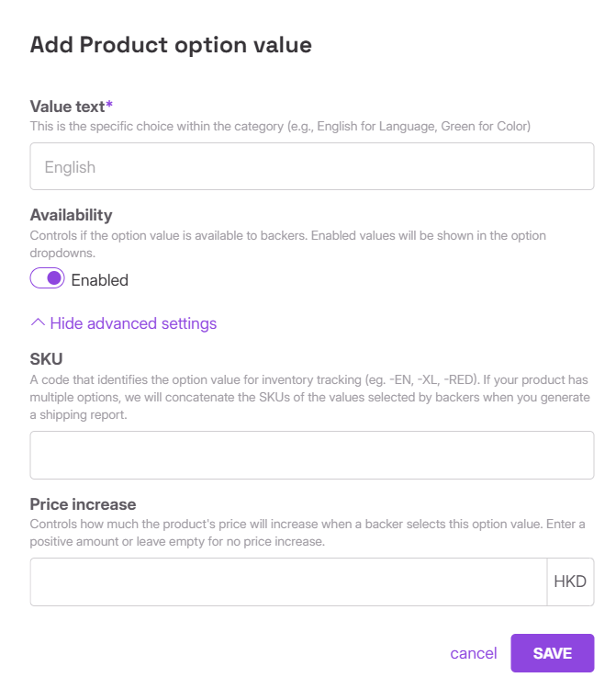Click the Availability section label
Image resolution: width=616 pixels, height=700 pixels.
(x=71, y=215)
